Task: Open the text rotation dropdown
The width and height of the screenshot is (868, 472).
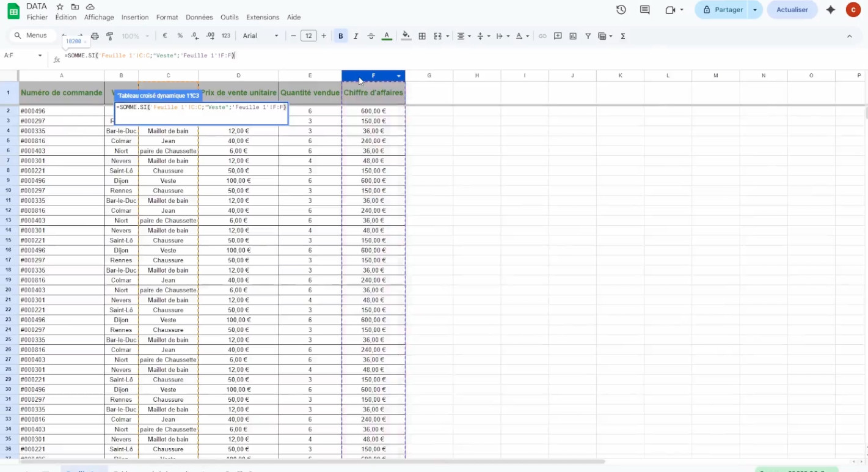Action: [x=522, y=36]
